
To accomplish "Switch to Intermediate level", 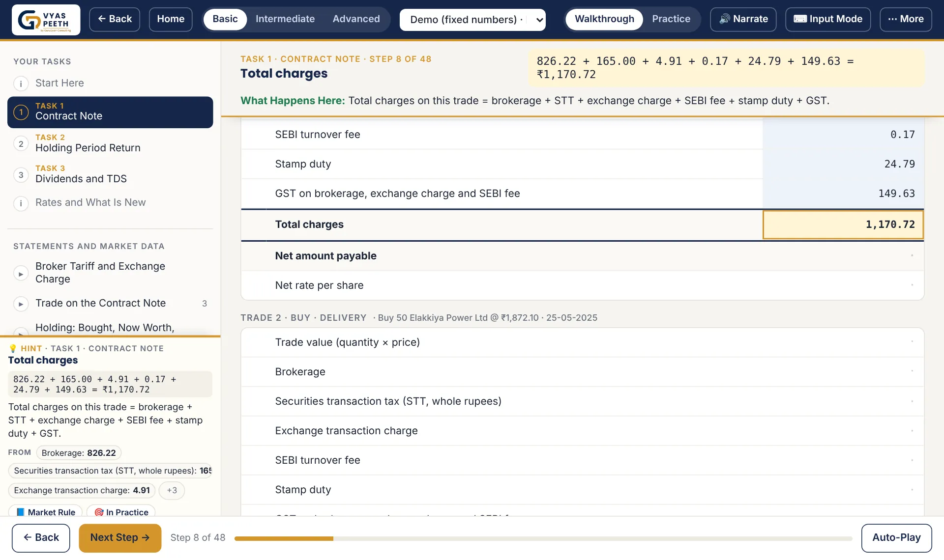I will [x=285, y=19].
